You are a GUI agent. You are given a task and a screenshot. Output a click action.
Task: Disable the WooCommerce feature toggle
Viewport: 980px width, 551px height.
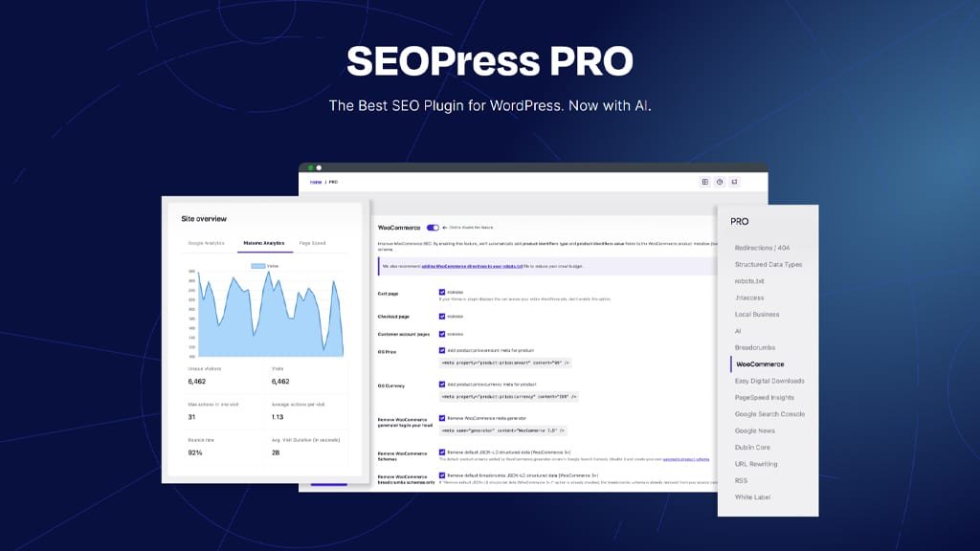click(433, 228)
